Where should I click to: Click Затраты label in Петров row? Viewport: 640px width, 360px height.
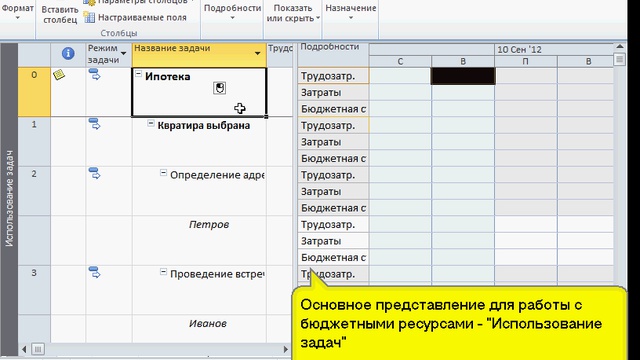[x=333, y=241]
